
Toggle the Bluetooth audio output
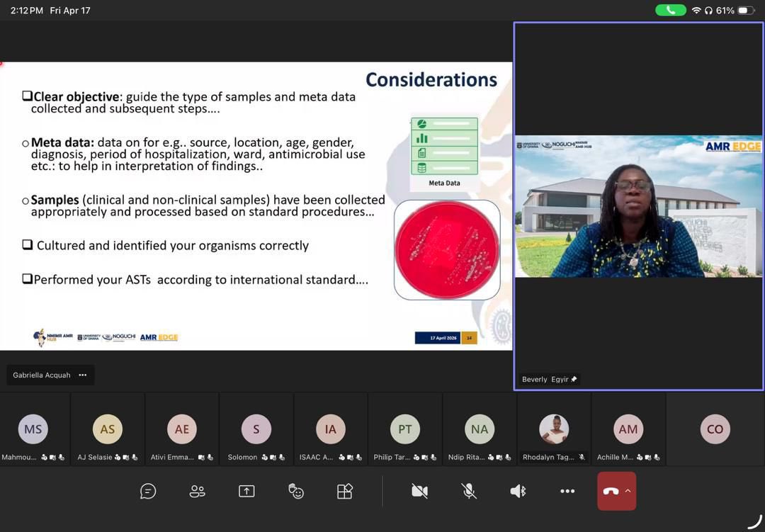[x=518, y=491]
